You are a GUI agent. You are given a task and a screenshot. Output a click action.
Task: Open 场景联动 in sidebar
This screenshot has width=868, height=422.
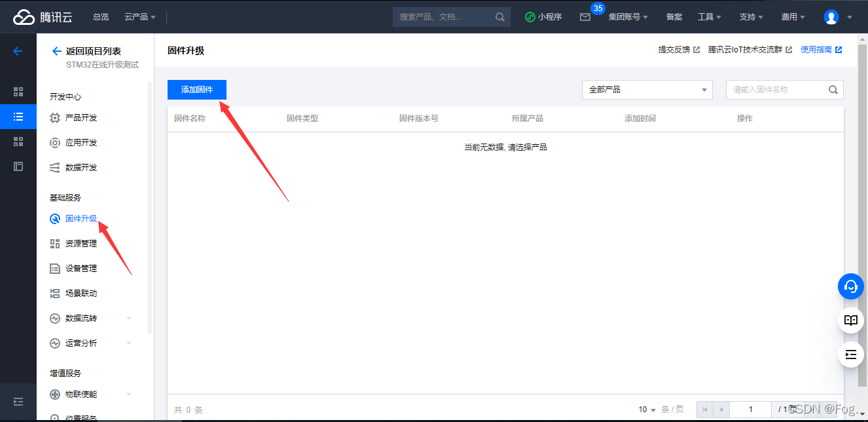coord(81,294)
